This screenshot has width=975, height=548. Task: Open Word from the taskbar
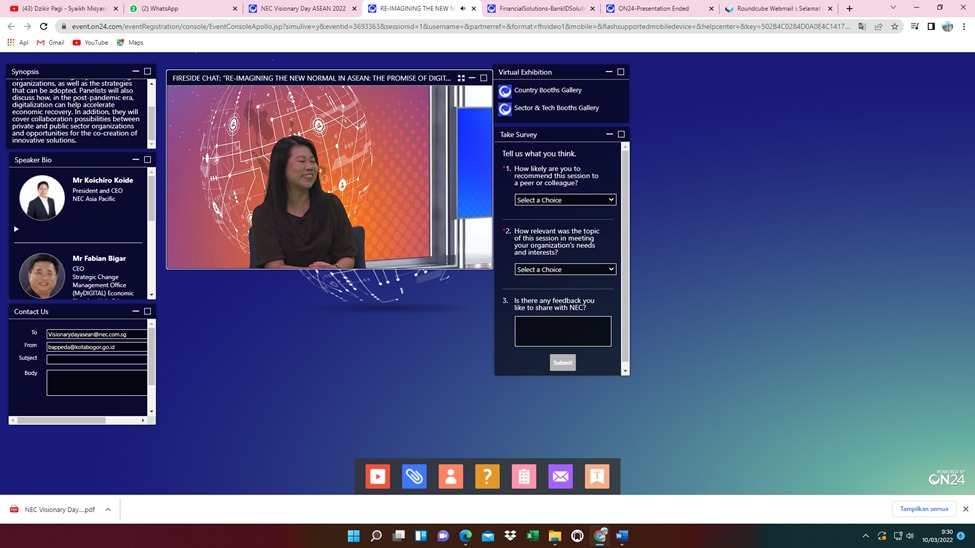(x=622, y=536)
